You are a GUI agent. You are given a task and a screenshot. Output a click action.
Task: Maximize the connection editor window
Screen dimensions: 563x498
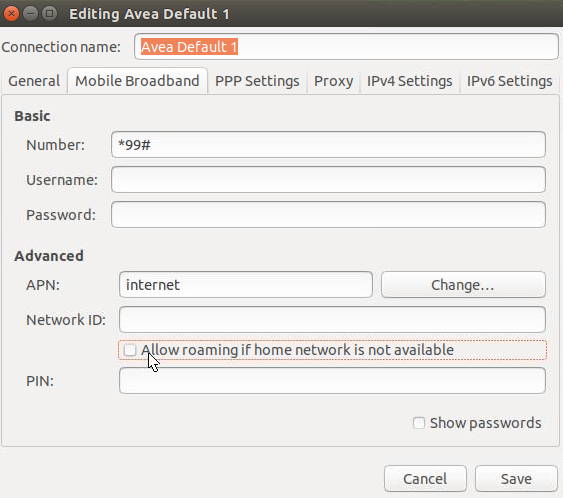click(x=50, y=14)
